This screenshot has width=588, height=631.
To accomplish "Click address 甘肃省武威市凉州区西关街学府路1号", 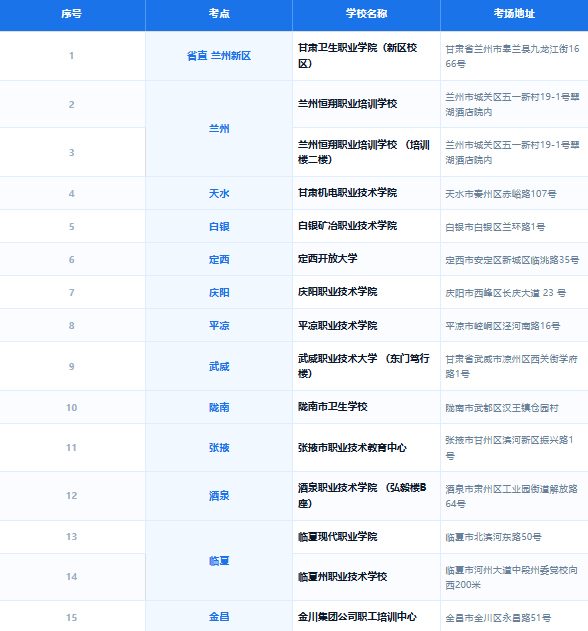I will coord(512,366).
